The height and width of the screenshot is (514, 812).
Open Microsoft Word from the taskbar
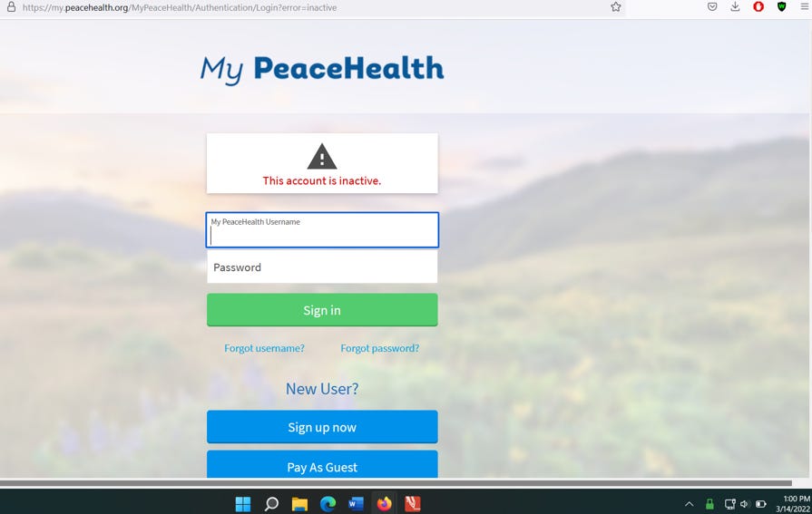pos(356,504)
